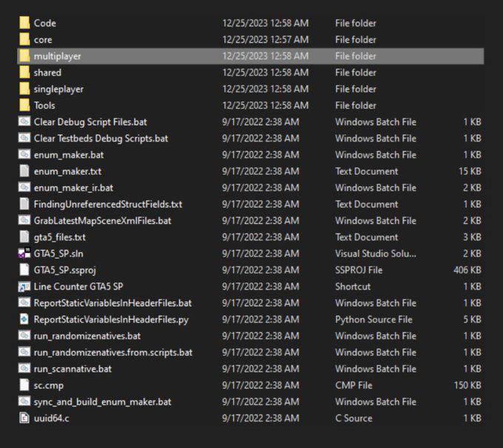The height and width of the screenshot is (448, 503).
Task: Click the shortcut icon for Line Counter GTA5 SP
Action: (24, 287)
